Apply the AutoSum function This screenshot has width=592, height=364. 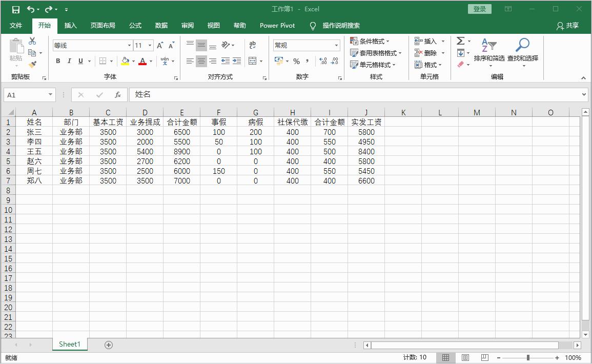pos(461,41)
